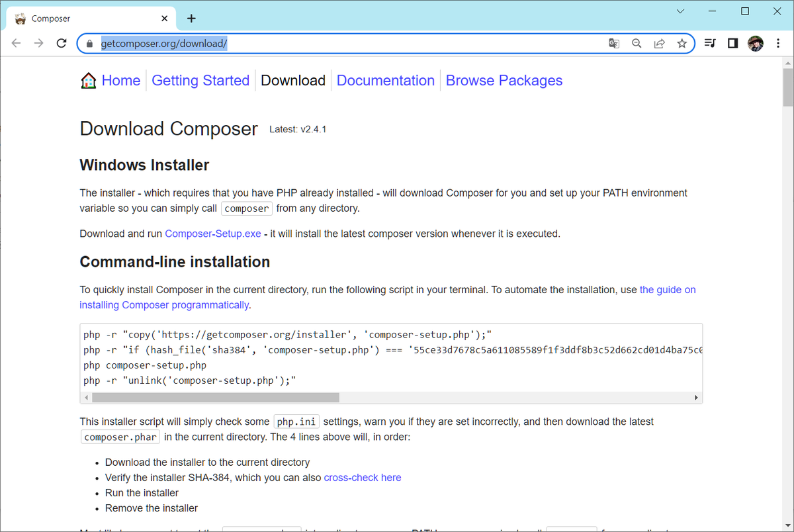
Task: Click the 'Latest: v2.4.1' version text
Action: pos(298,130)
